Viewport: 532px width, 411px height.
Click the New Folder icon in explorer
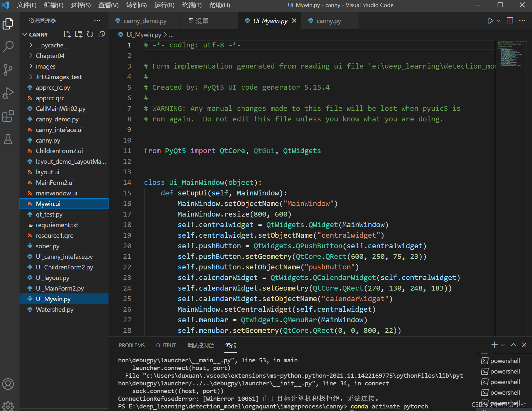(78, 34)
